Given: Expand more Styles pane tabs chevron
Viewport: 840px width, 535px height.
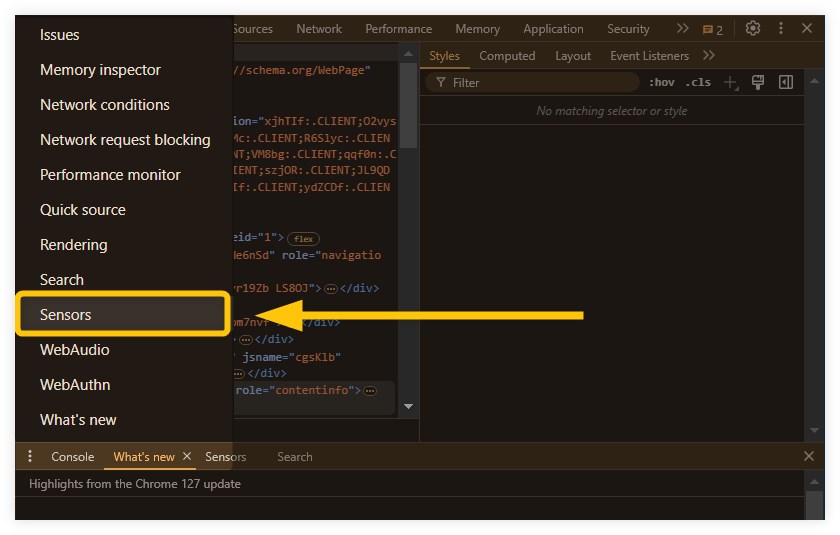Looking at the screenshot, I should pyautogui.click(x=709, y=56).
